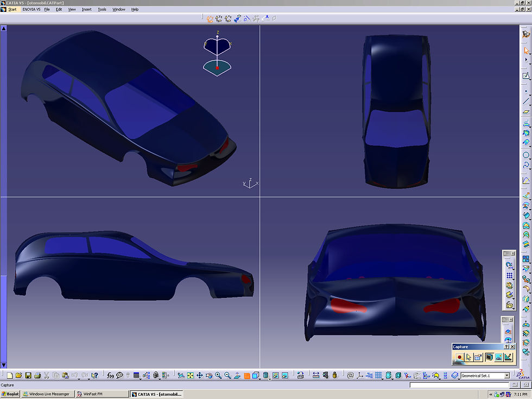Open the Geometrical Set.1 dropdown

click(506, 376)
